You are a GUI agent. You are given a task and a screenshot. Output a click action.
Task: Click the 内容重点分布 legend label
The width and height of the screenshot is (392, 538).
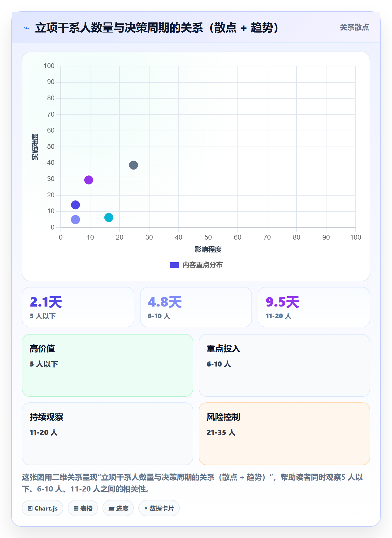pyautogui.click(x=202, y=265)
